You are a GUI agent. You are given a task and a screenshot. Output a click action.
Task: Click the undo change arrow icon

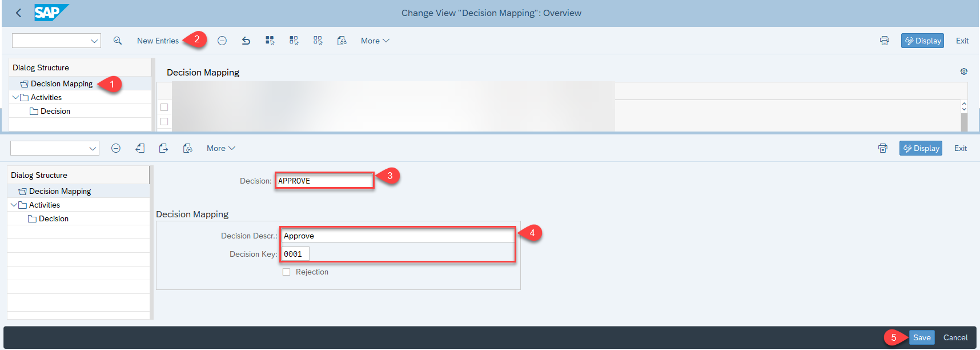pyautogui.click(x=246, y=41)
